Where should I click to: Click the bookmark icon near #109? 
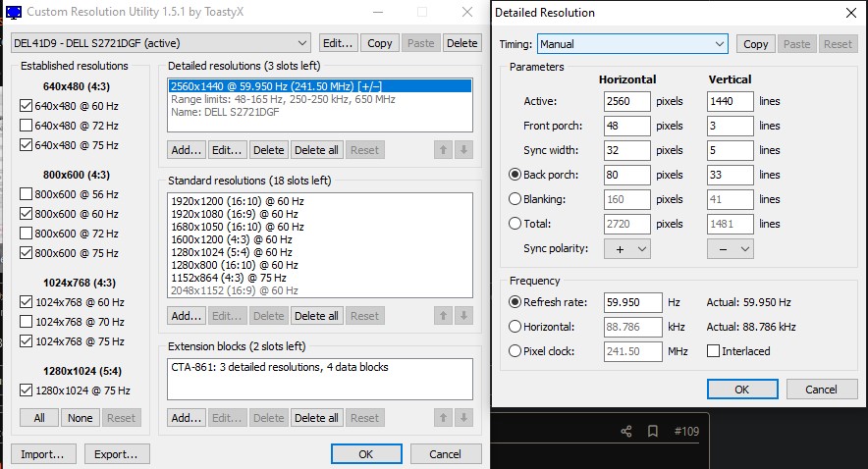tap(653, 431)
